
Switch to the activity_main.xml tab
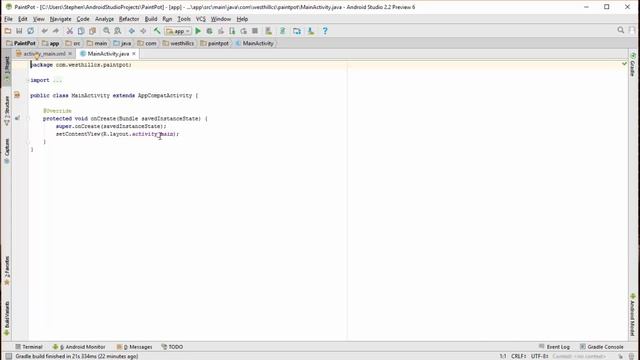[44, 54]
